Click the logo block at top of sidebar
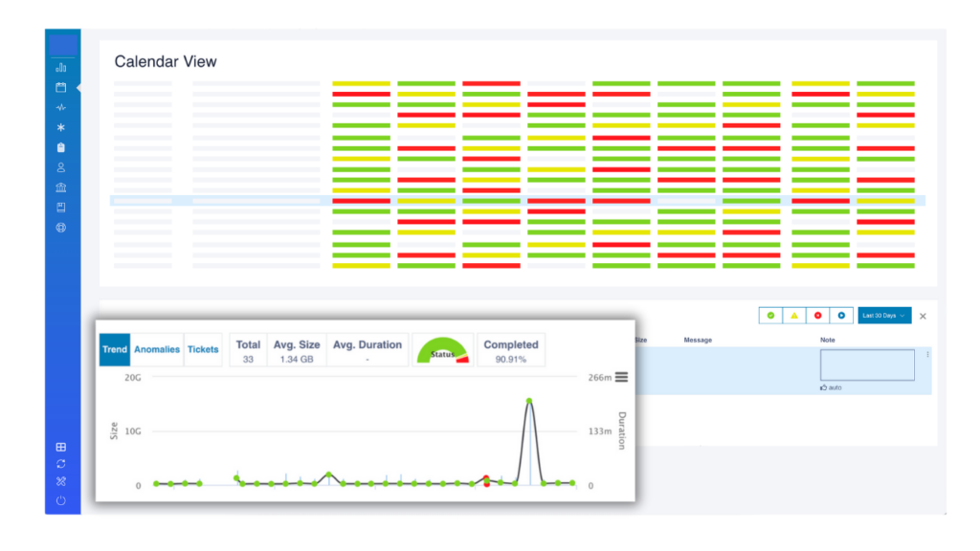 (62, 44)
